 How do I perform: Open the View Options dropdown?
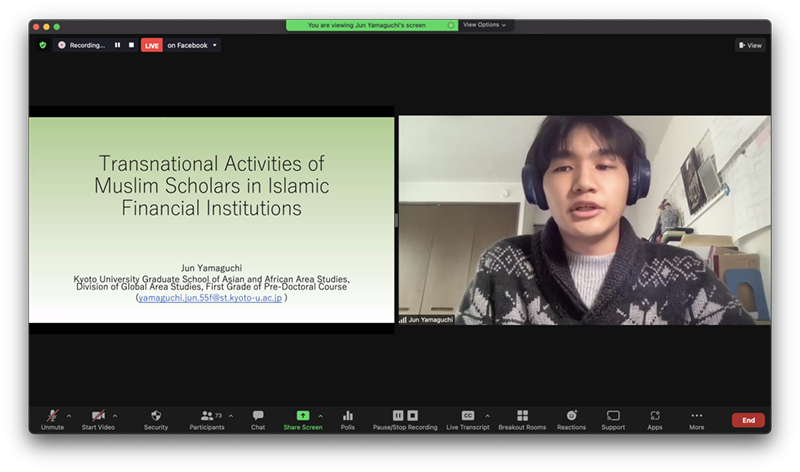point(485,25)
